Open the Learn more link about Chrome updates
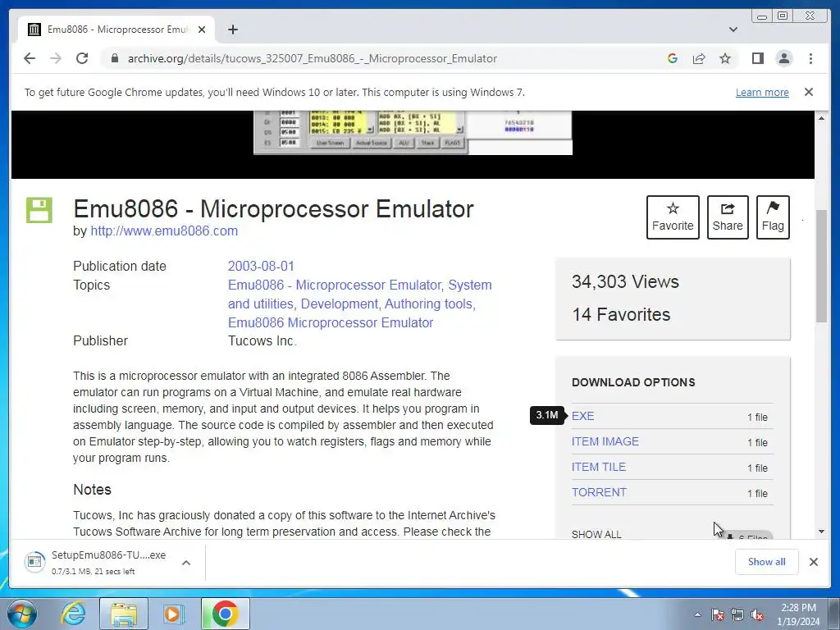Image resolution: width=840 pixels, height=630 pixels. 762,92
